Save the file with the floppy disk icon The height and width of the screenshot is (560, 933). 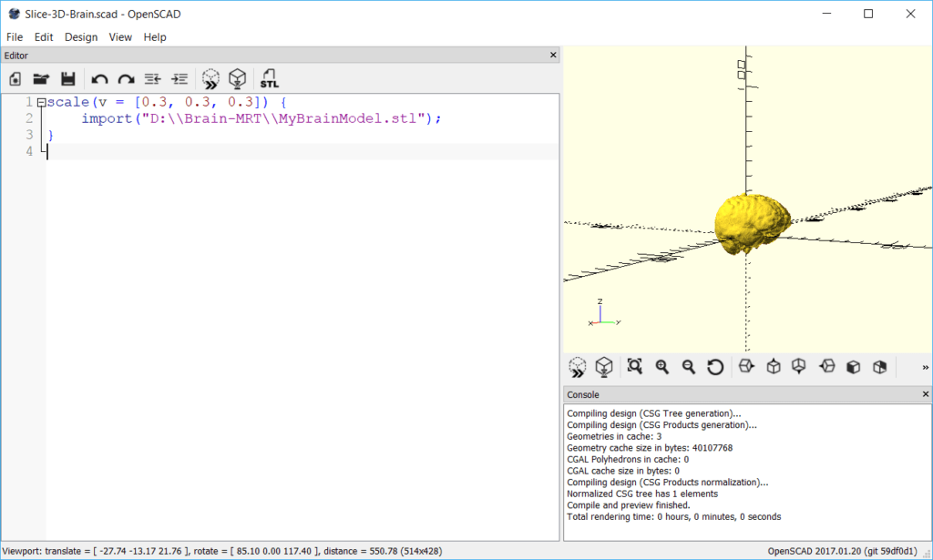[x=67, y=79]
